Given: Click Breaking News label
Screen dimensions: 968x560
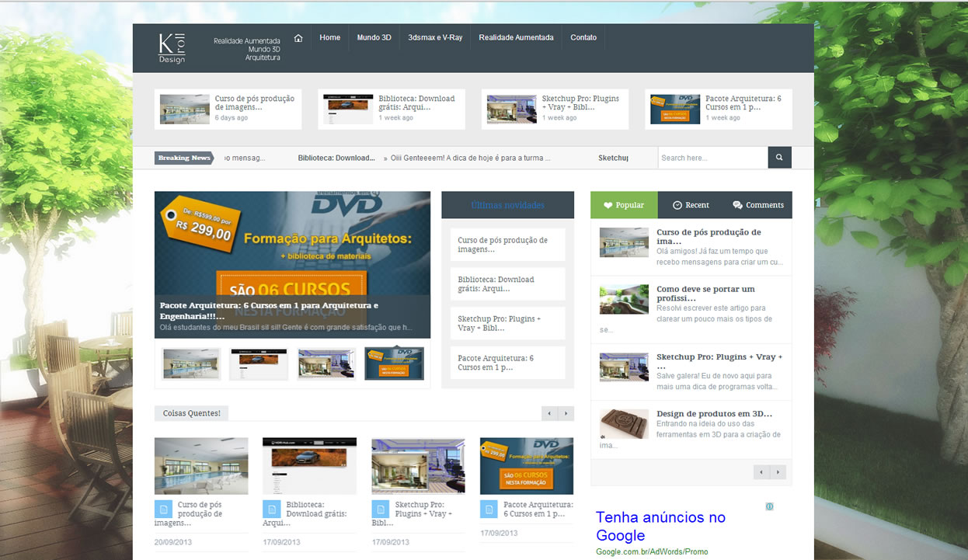Looking at the screenshot, I should click(184, 158).
